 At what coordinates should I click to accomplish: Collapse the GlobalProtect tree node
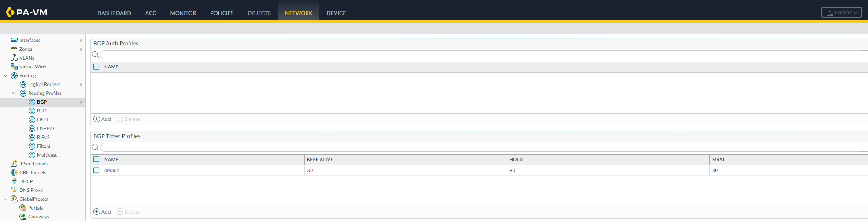tap(5, 199)
